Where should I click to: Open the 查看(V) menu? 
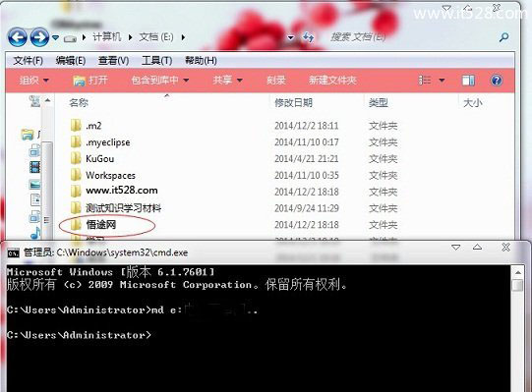coord(113,60)
